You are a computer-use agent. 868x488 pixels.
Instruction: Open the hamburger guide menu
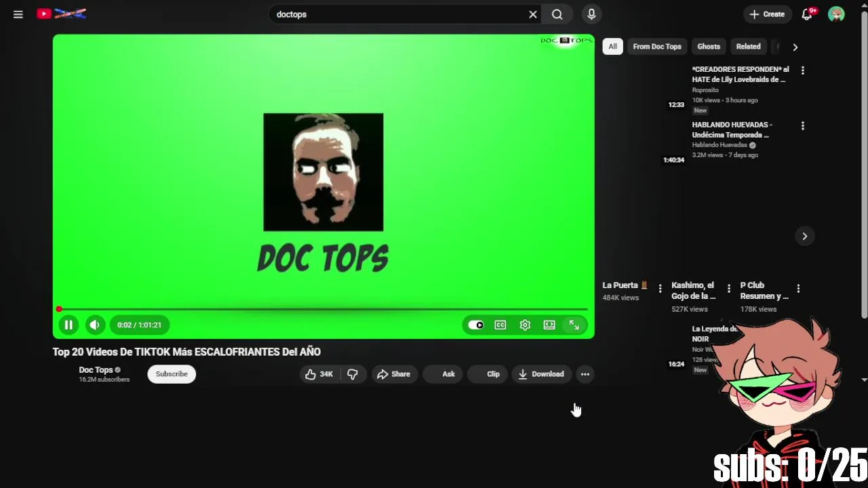point(18,14)
